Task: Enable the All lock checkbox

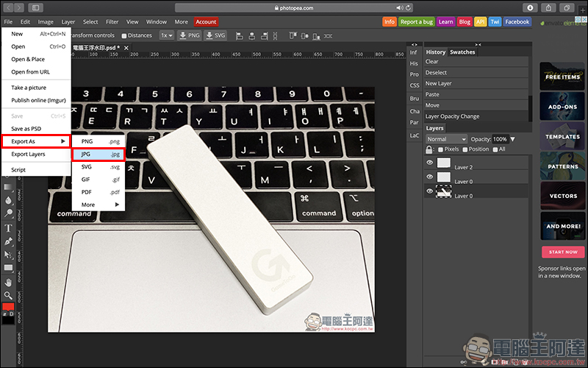Action: [x=495, y=149]
